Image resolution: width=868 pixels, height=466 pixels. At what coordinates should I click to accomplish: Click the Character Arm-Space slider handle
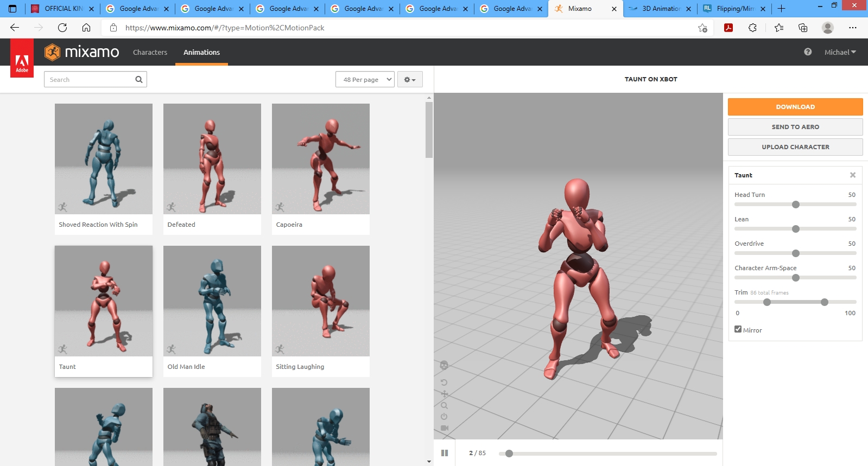[796, 278]
